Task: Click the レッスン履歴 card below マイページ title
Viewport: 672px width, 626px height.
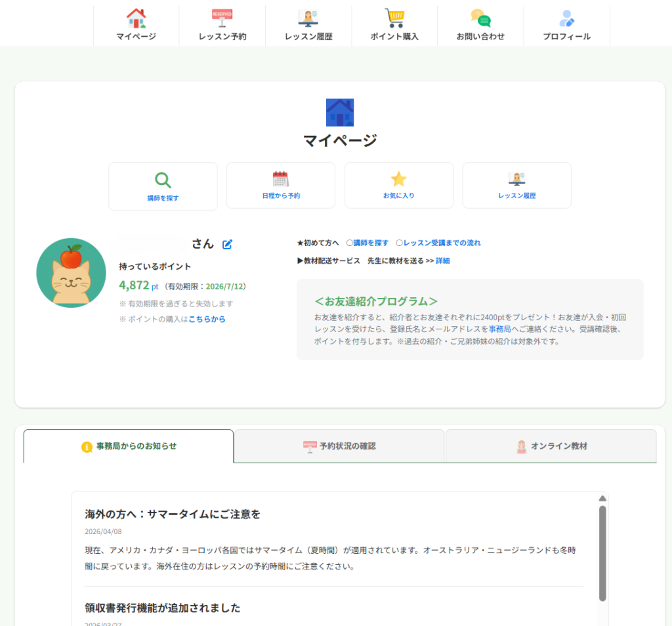Action: pos(516,186)
